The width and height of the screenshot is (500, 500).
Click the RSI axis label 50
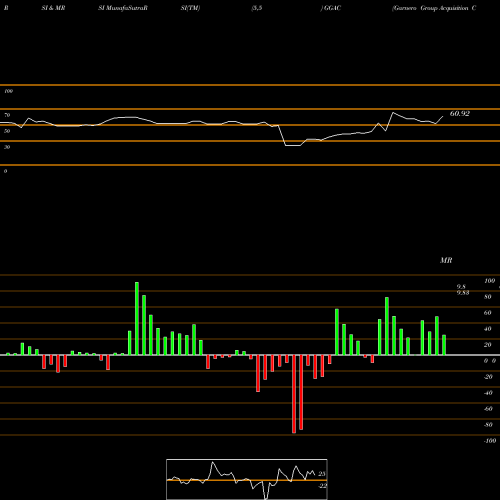click(7, 131)
